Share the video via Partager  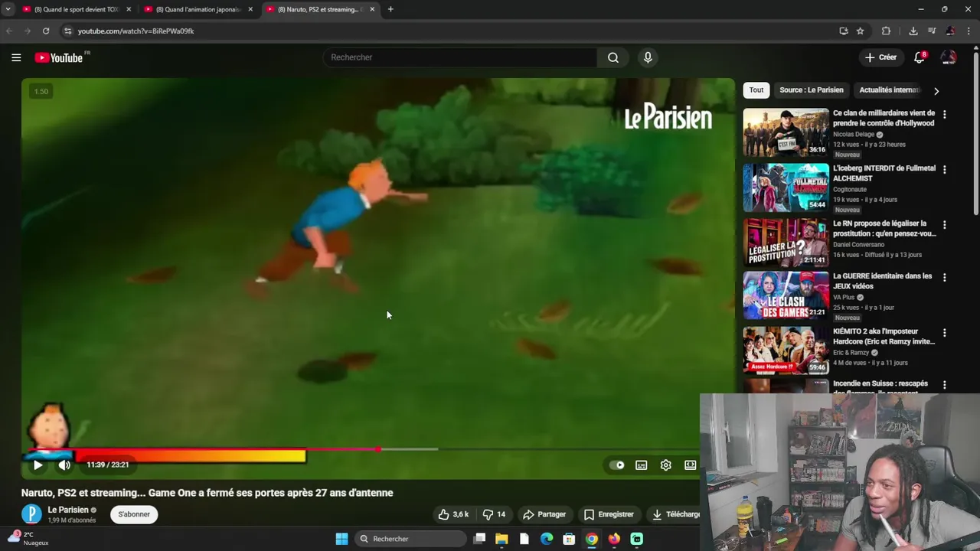tap(544, 514)
